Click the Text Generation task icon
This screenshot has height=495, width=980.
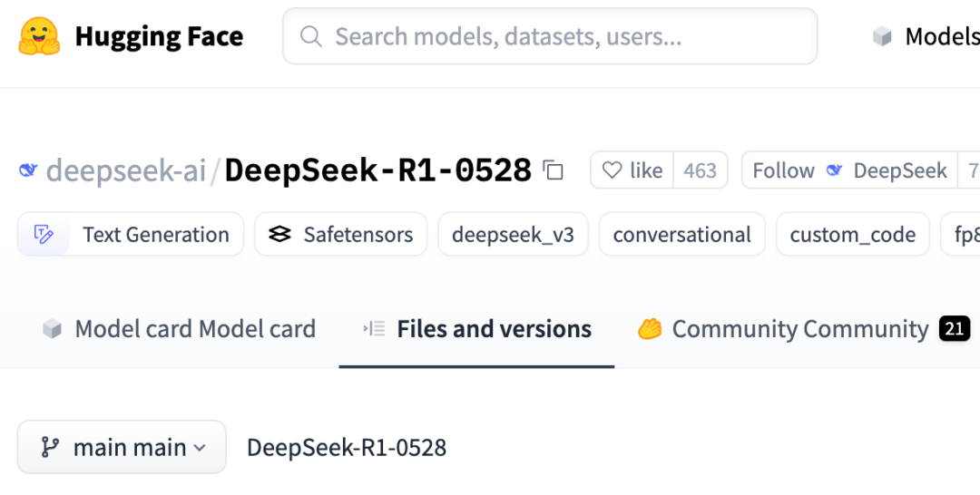pos(44,234)
